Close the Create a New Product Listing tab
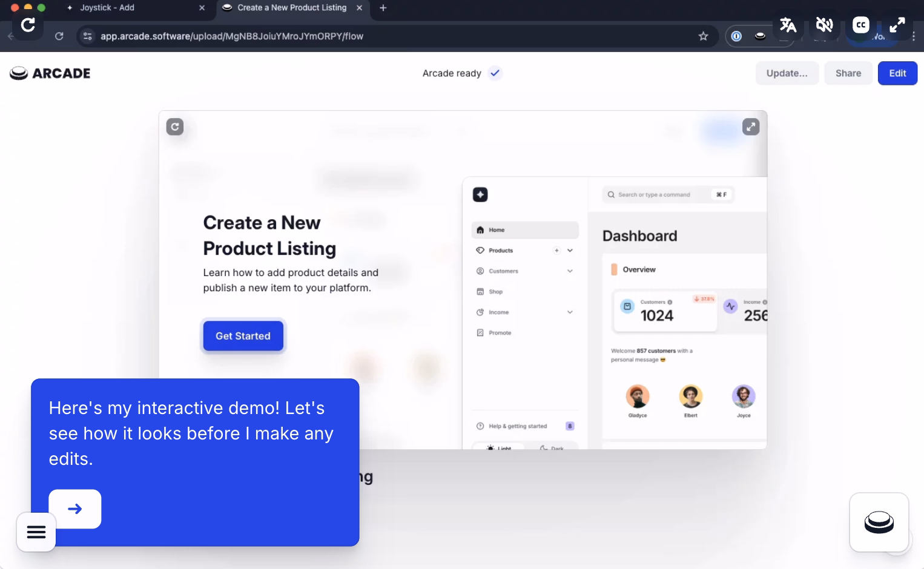Screen dimensions: 924x569 click(360, 8)
